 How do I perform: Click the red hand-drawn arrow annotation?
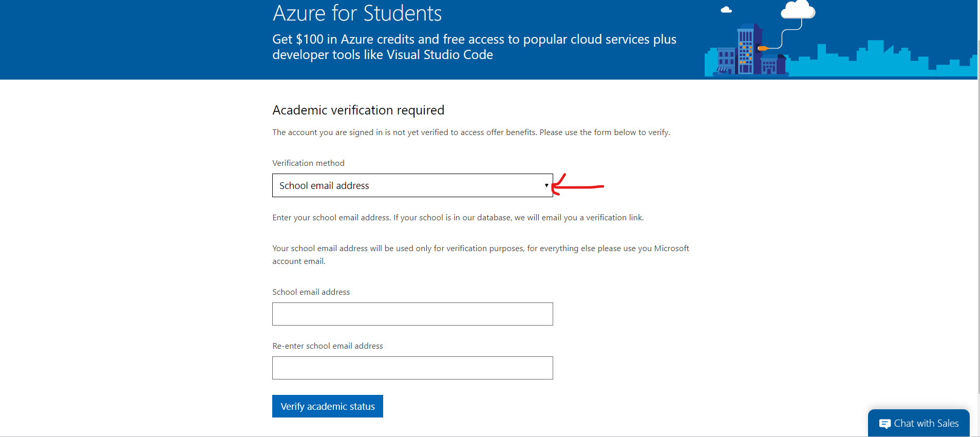click(578, 185)
